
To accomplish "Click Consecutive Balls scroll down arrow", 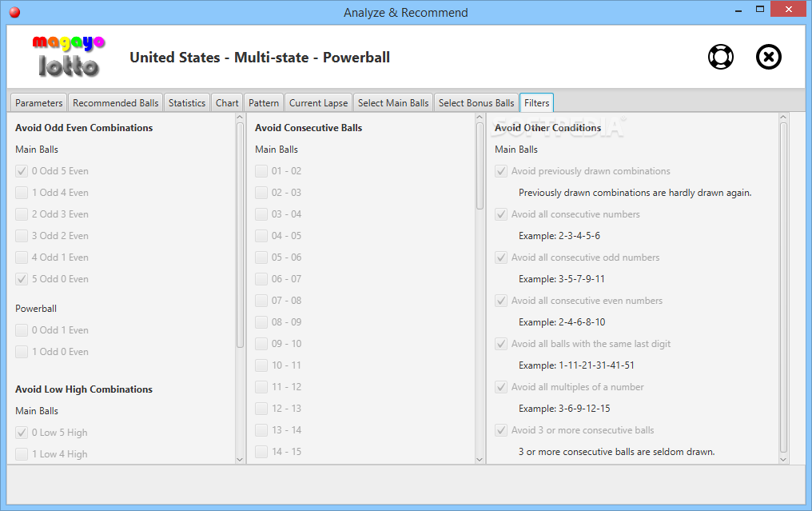I will [x=480, y=459].
